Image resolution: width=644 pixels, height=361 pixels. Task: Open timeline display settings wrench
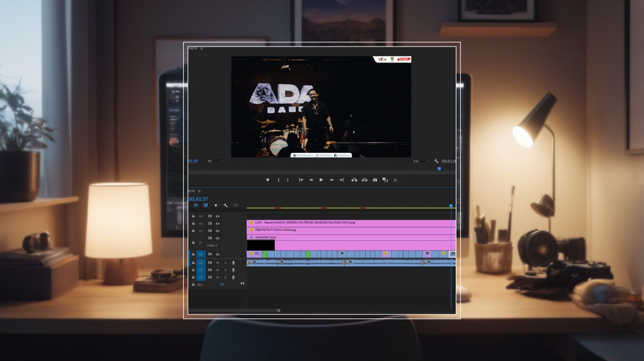[x=225, y=205]
